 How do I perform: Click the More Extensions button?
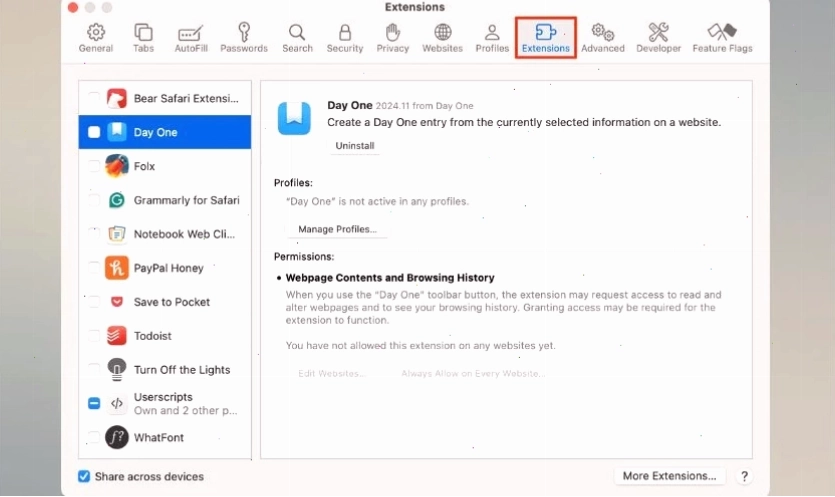[669, 476]
